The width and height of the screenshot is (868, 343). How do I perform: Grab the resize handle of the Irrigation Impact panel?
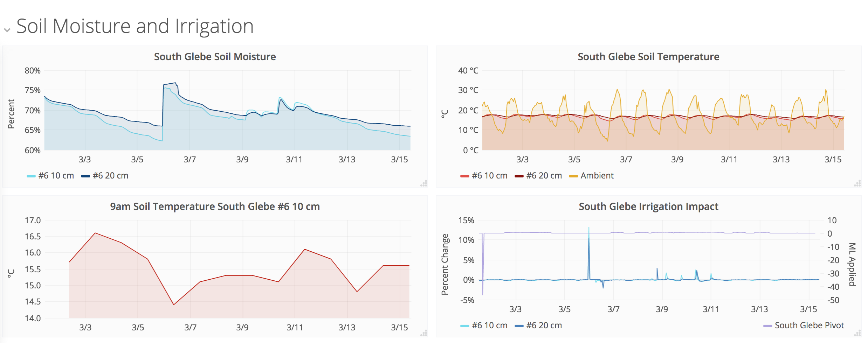pos(857,333)
